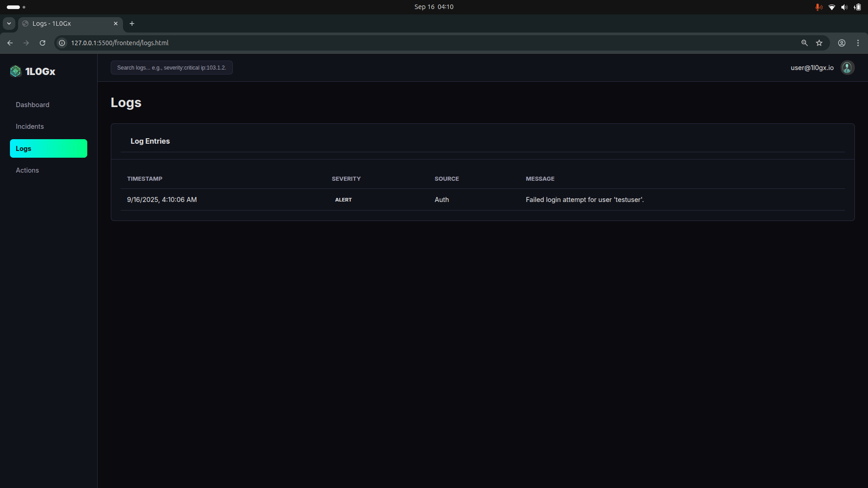Open system volume indicator in top bar

click(844, 7)
